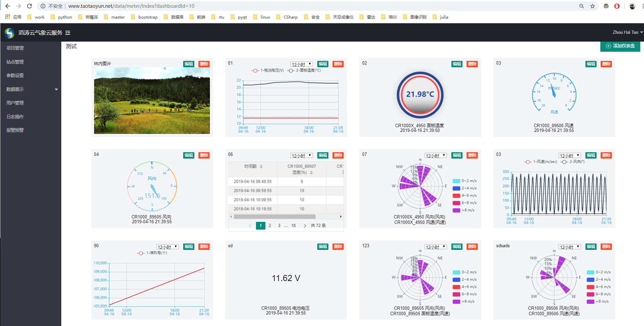644x326 pixels.
Task: Open the 12小时 dropdown in panel 01
Action: tap(301, 64)
